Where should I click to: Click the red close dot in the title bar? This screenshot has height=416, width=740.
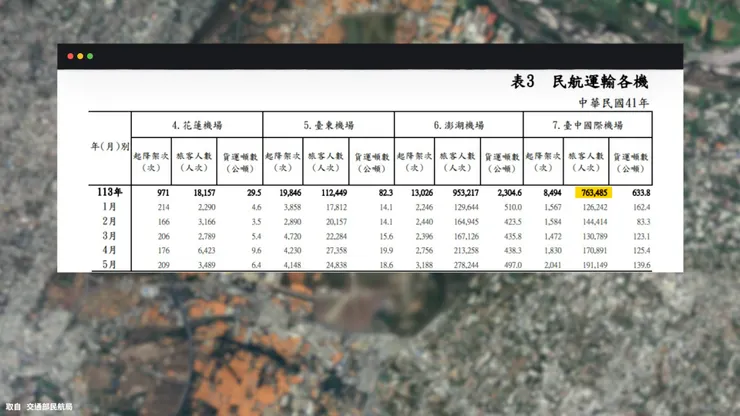(x=70, y=56)
